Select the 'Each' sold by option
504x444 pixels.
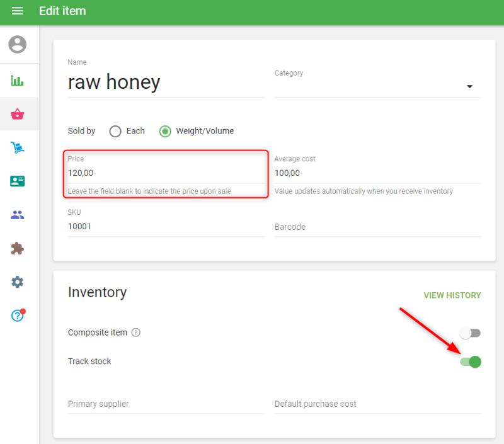click(x=115, y=131)
